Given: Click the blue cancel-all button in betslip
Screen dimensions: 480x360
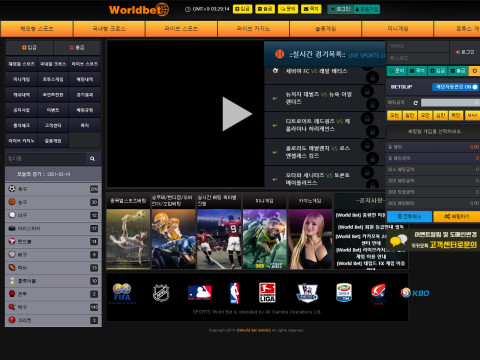Looking at the screenshot, I should (x=409, y=217).
